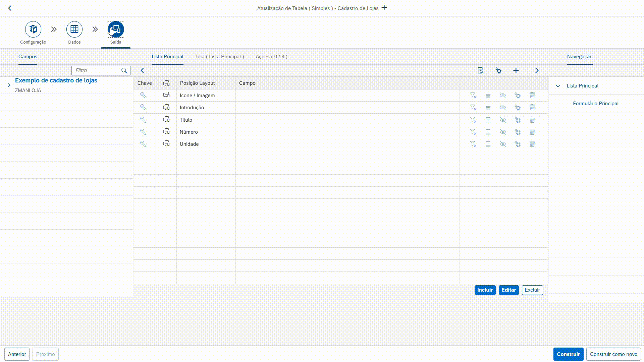This screenshot has height=362, width=644.
Task: Open the gear settings for the Titulo row
Action: click(518, 120)
